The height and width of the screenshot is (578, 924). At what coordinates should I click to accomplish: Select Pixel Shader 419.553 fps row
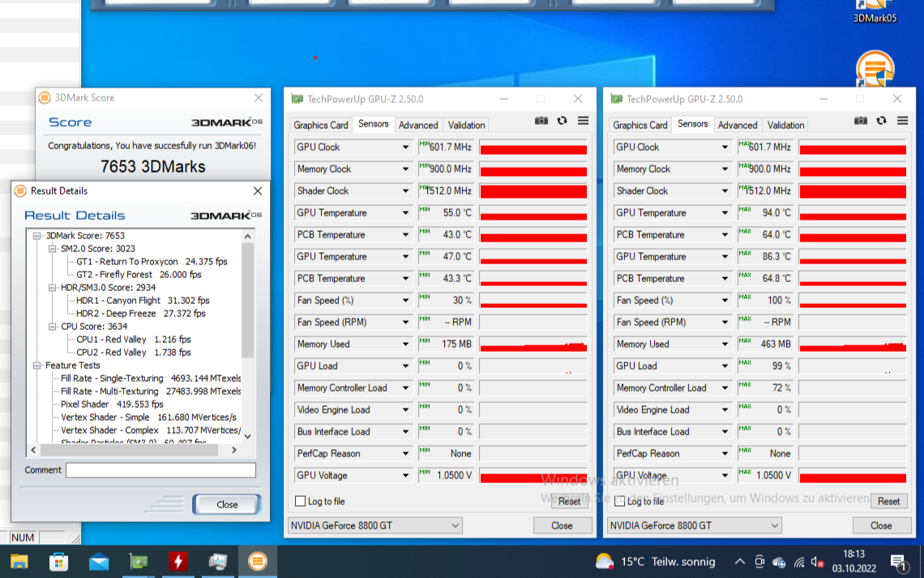[112, 405]
